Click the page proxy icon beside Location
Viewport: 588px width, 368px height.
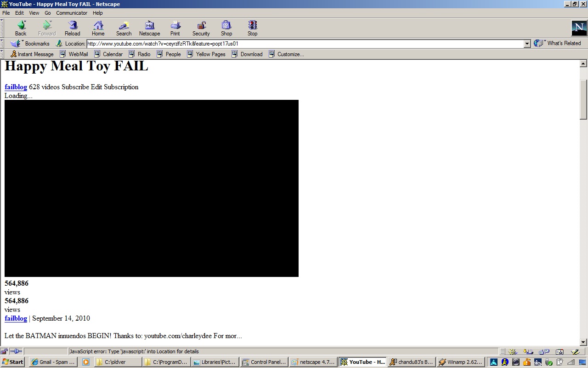pyautogui.click(x=59, y=44)
